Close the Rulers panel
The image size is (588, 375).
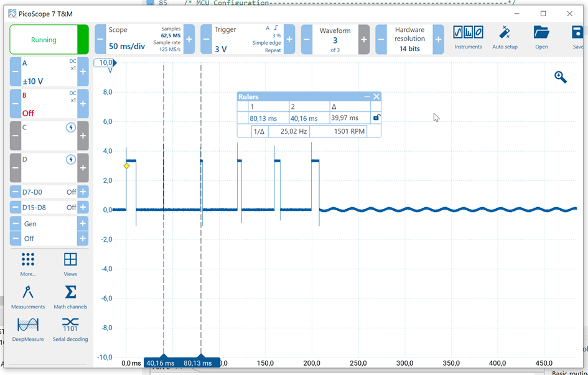(x=376, y=96)
